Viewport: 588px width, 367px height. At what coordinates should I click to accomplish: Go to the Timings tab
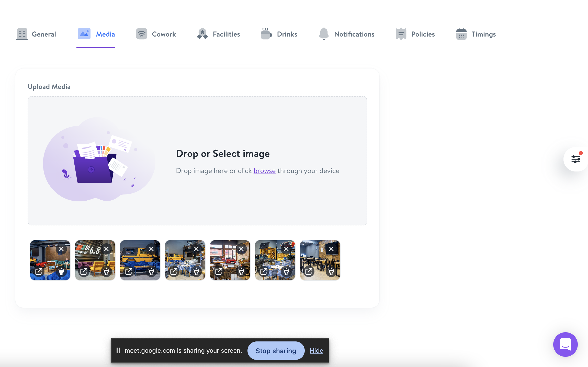[x=476, y=34]
